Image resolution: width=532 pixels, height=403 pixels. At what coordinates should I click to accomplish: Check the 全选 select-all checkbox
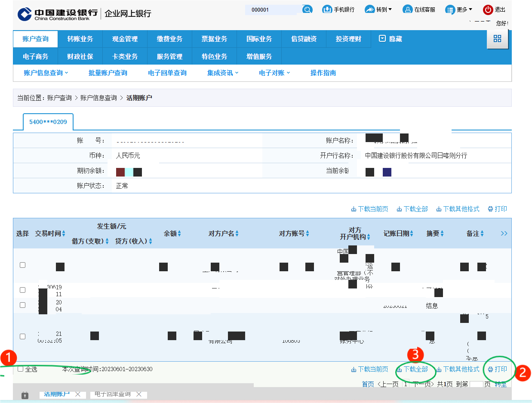point(21,369)
